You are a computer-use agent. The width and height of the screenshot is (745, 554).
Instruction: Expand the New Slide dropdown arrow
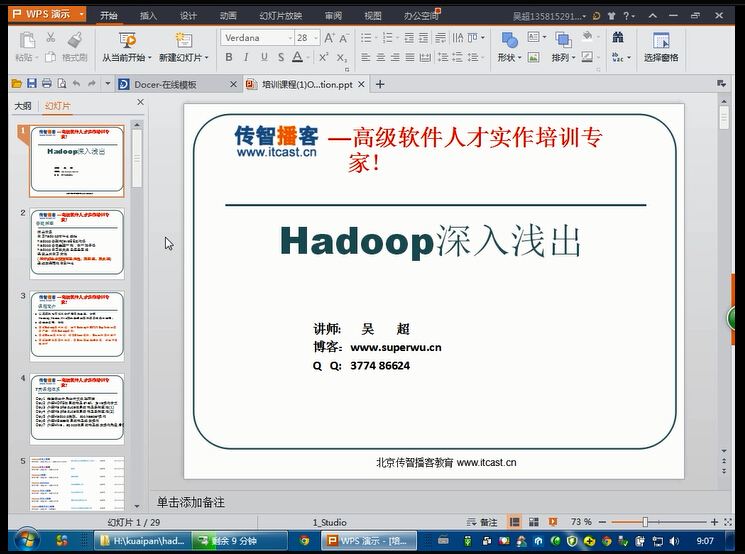(206, 58)
